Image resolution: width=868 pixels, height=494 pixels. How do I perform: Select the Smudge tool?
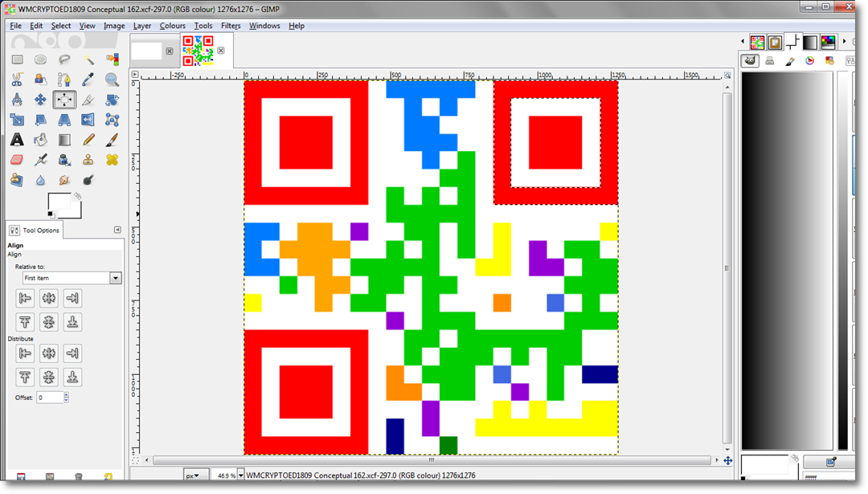[x=64, y=180]
